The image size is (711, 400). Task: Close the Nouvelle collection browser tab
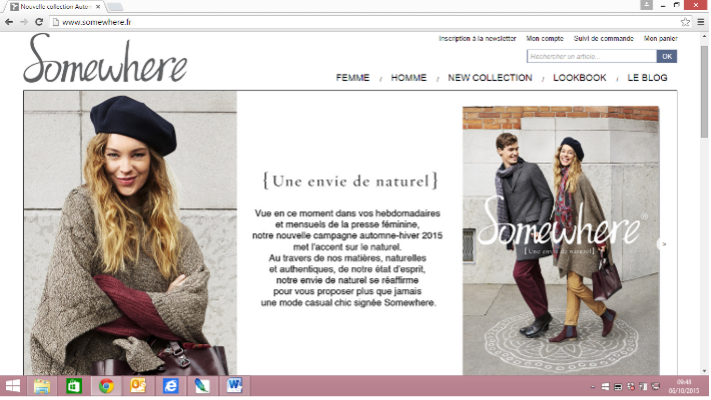(98, 6)
